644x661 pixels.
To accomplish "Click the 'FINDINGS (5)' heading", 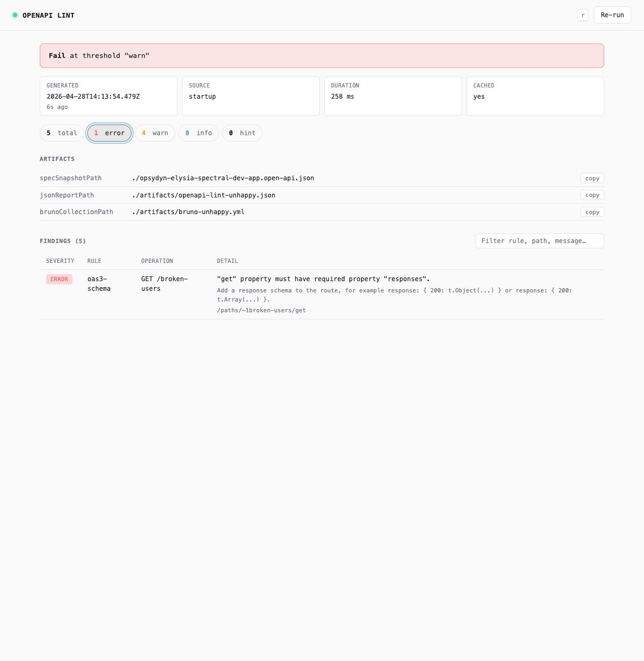I will tap(63, 241).
